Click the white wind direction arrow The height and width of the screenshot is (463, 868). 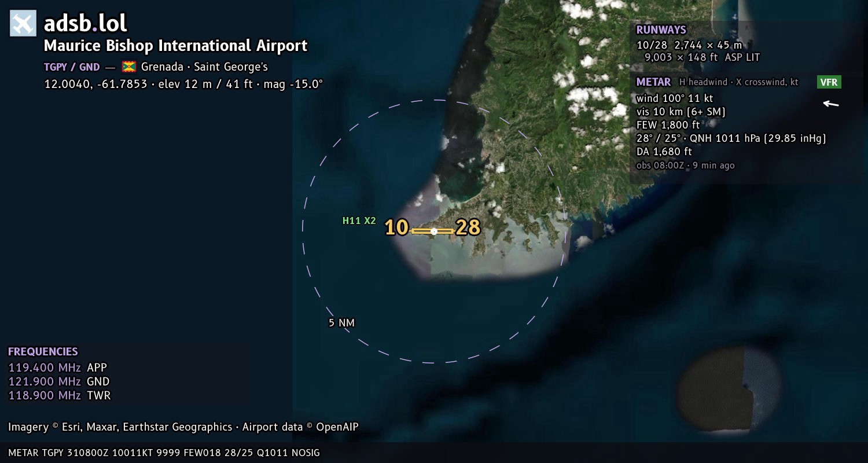pyautogui.click(x=831, y=104)
